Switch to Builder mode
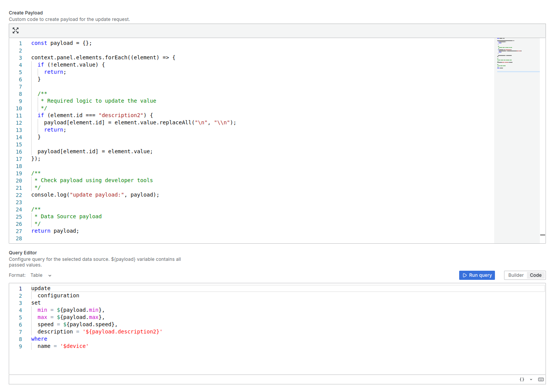Viewport: 552px width, 392px height. pyautogui.click(x=516, y=275)
